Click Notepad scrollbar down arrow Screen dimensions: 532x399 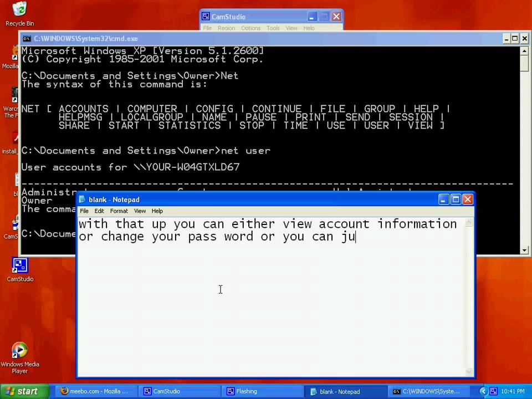(x=469, y=371)
